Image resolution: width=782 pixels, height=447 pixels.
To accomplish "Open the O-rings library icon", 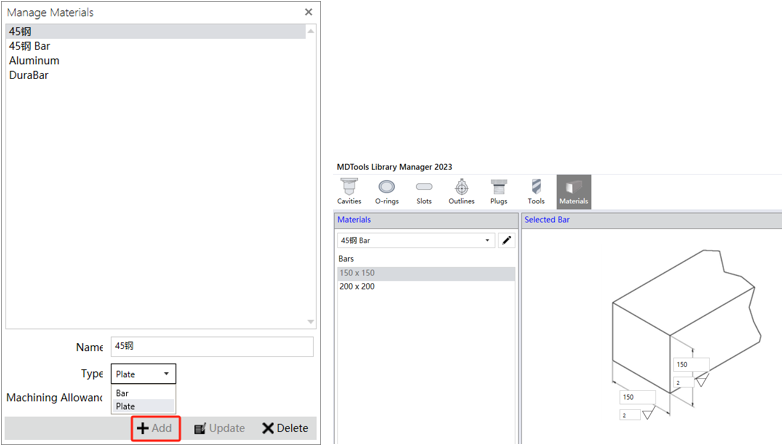I will tap(387, 192).
